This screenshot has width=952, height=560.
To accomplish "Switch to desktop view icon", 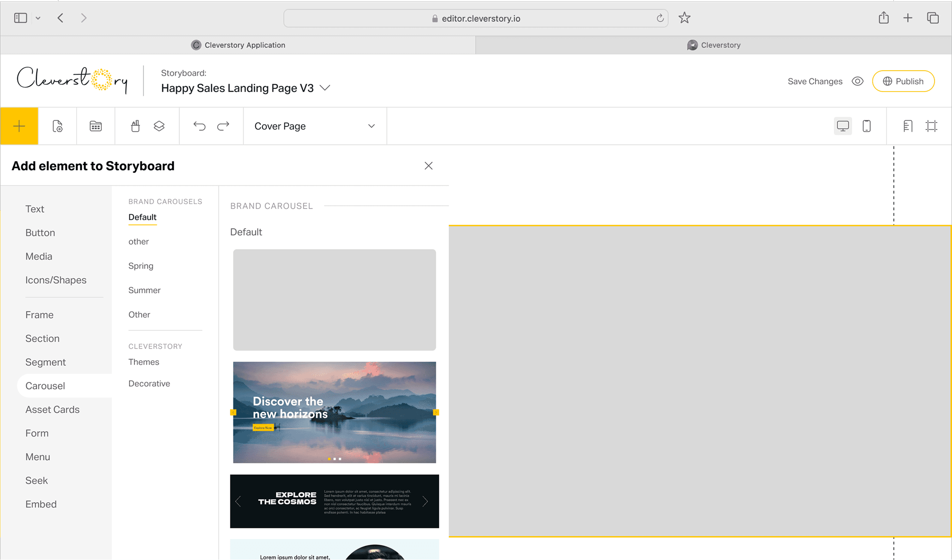I will tap(843, 126).
